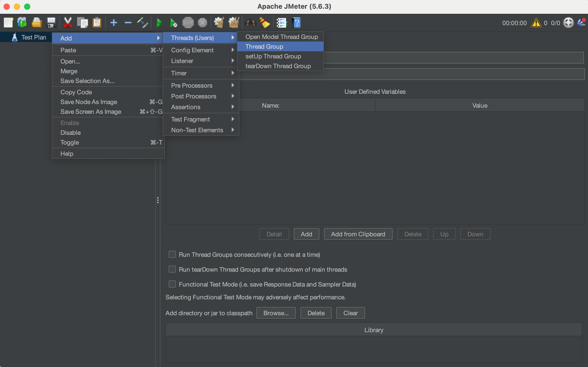The image size is (588, 367).
Task: Click the Clear results broom icon
Action: (219, 23)
